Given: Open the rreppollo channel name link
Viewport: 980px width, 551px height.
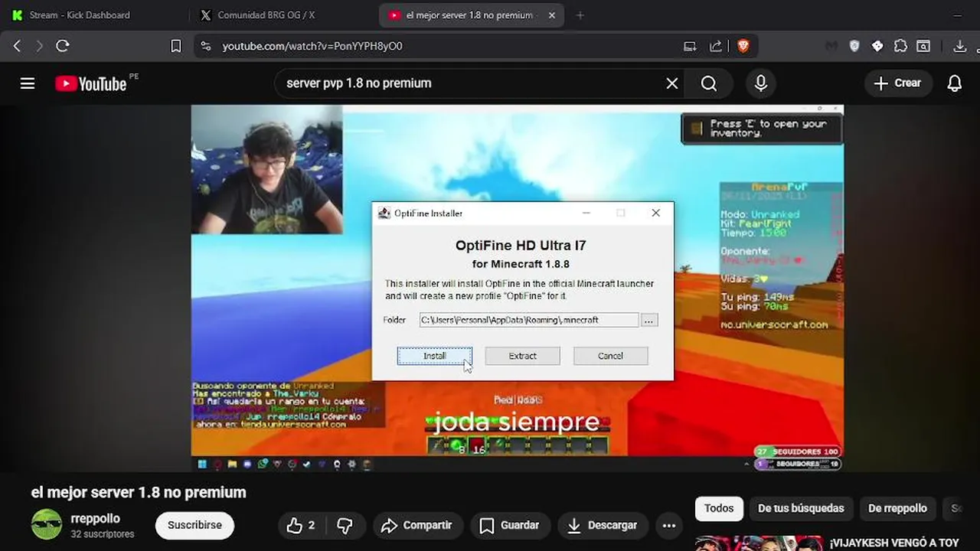Looking at the screenshot, I should click(96, 518).
